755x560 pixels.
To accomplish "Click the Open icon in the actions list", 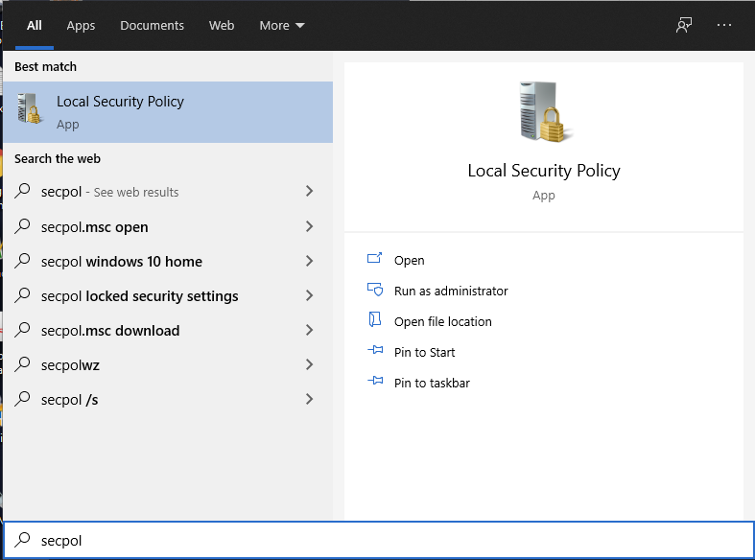I will tap(375, 260).
